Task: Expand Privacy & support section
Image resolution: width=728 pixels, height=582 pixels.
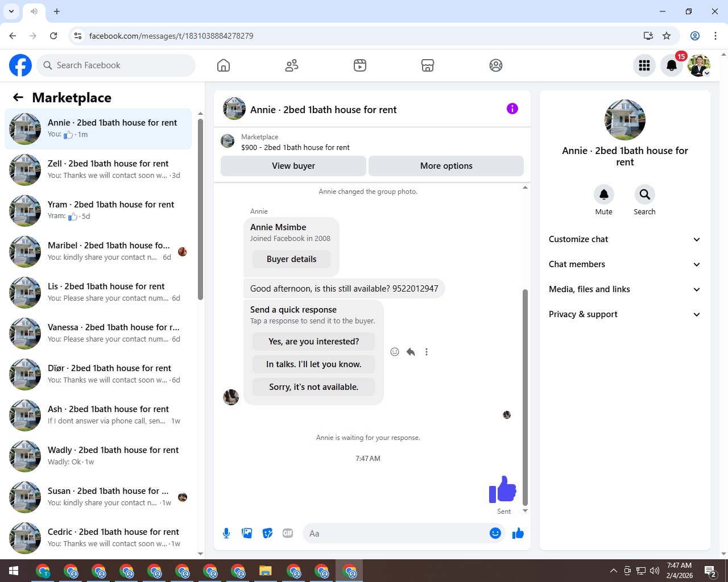Action: click(x=624, y=314)
